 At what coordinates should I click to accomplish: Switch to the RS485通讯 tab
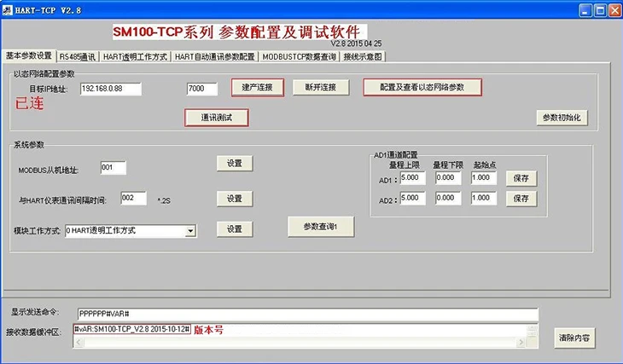(78, 57)
